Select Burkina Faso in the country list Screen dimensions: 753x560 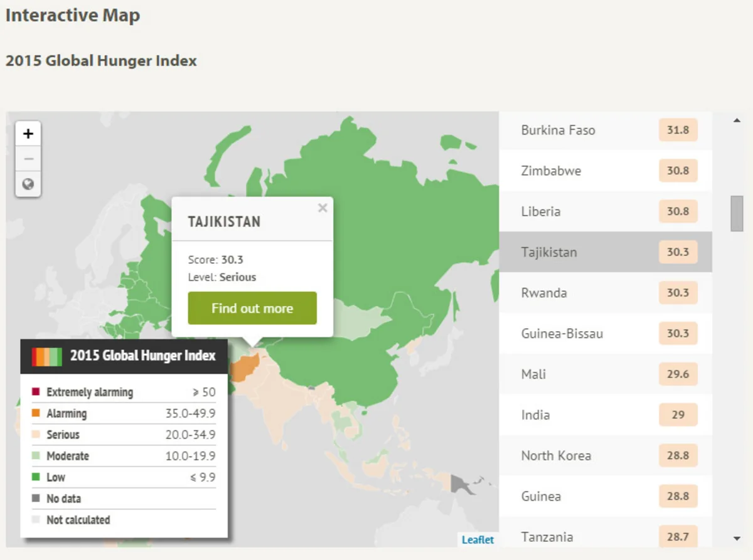[606, 130]
